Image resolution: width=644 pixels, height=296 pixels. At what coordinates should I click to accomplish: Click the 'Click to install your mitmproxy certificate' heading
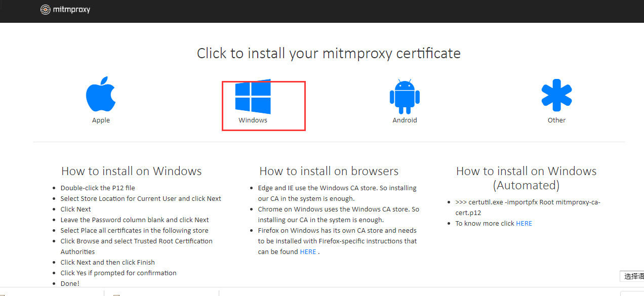(x=329, y=53)
